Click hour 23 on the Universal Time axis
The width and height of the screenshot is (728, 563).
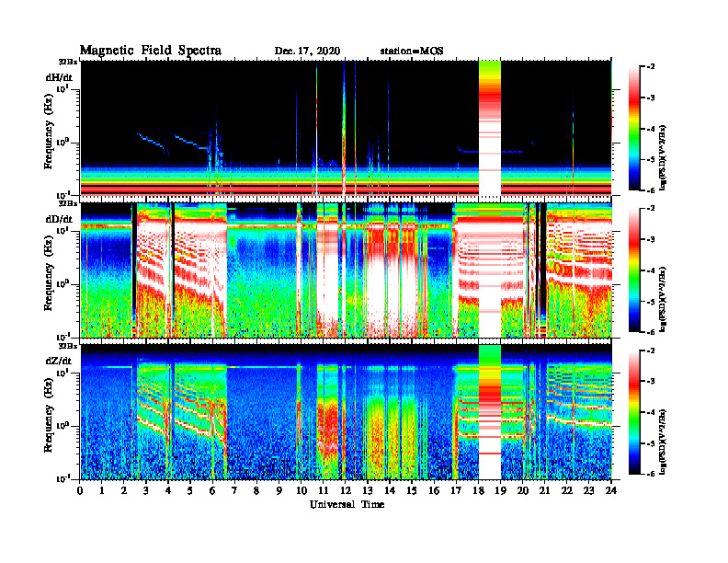click(x=588, y=491)
